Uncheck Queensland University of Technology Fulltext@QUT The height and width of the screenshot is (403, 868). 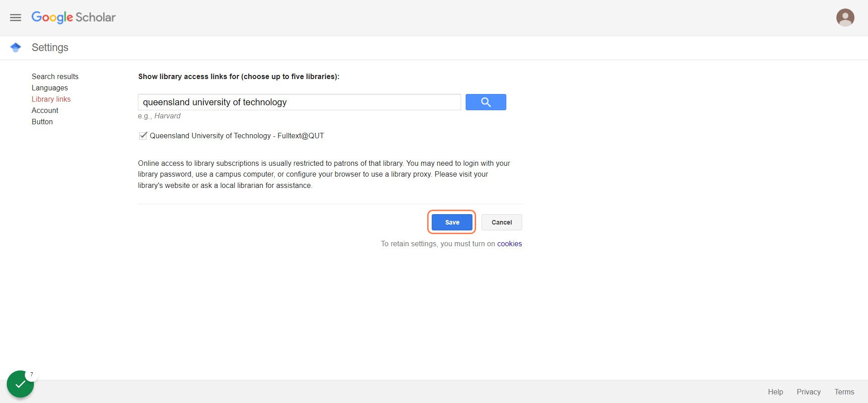click(143, 136)
